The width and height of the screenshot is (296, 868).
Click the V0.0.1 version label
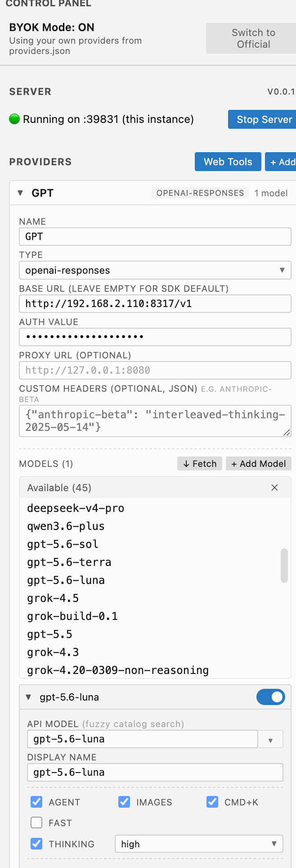pyautogui.click(x=281, y=92)
